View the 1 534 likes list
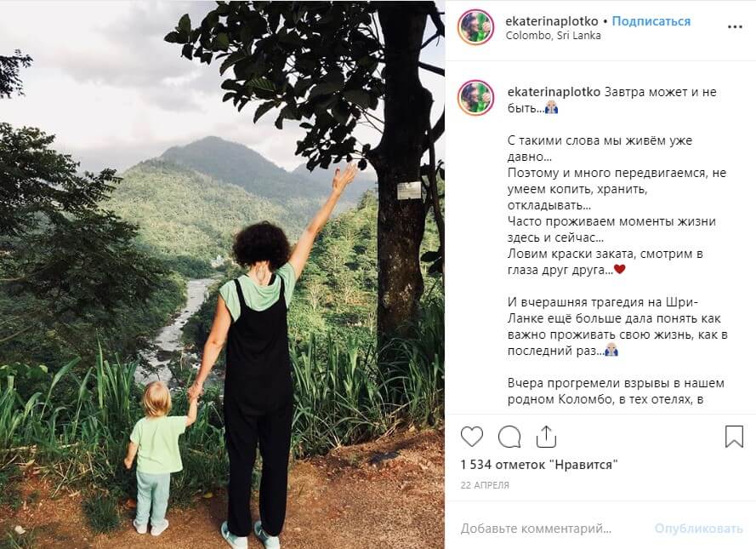Image resolution: width=756 pixels, height=549 pixels. tap(538, 465)
